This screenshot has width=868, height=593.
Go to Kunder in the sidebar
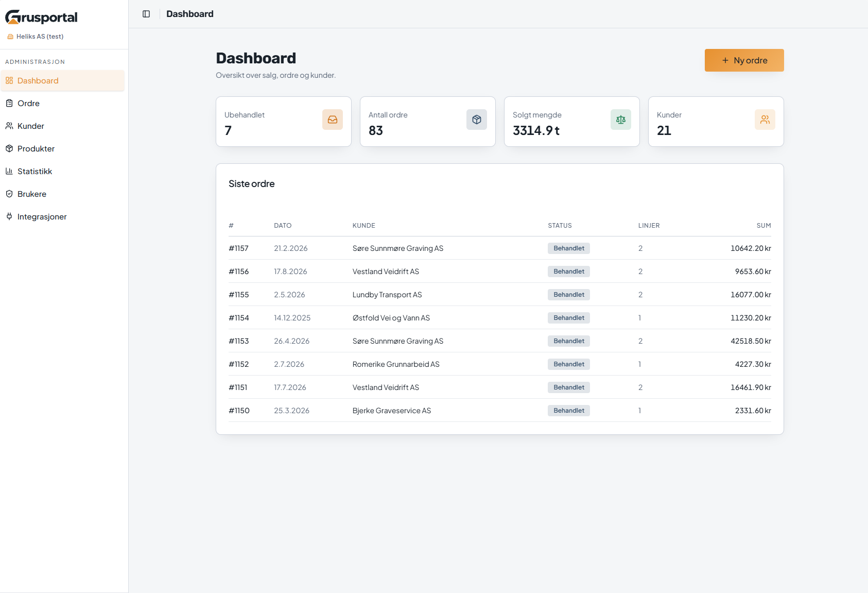coord(62,126)
